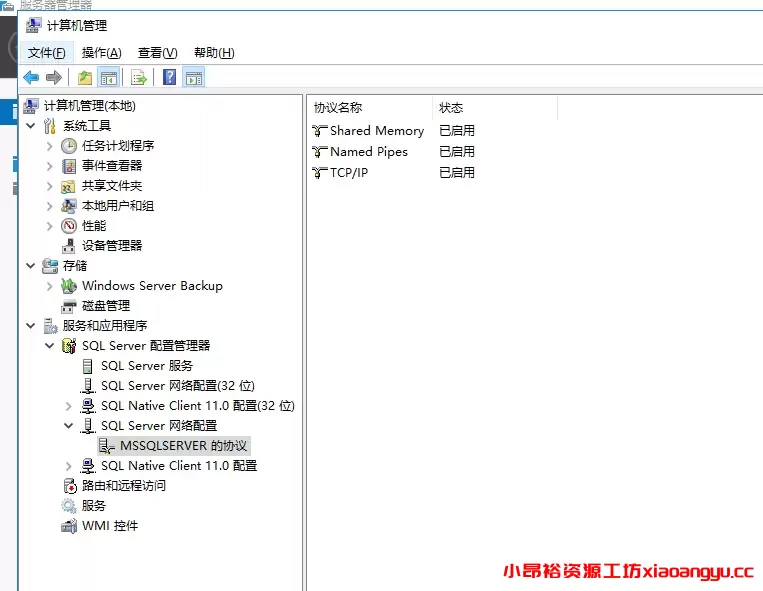Collapse the 系统工具 tree node

31,125
